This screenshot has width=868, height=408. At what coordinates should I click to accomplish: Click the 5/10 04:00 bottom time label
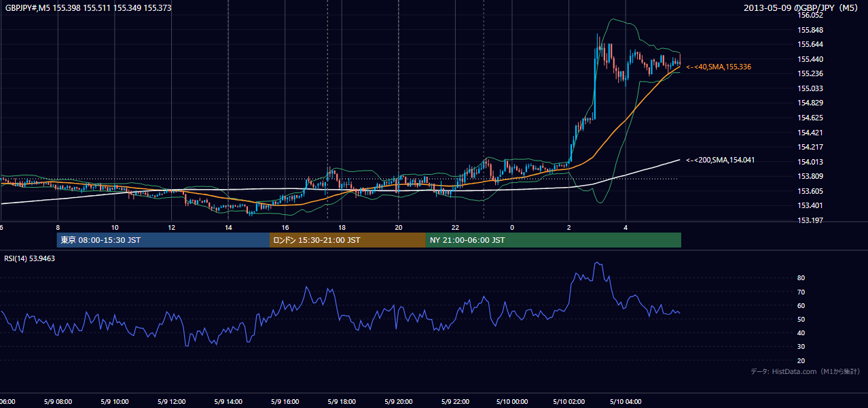pos(626,401)
